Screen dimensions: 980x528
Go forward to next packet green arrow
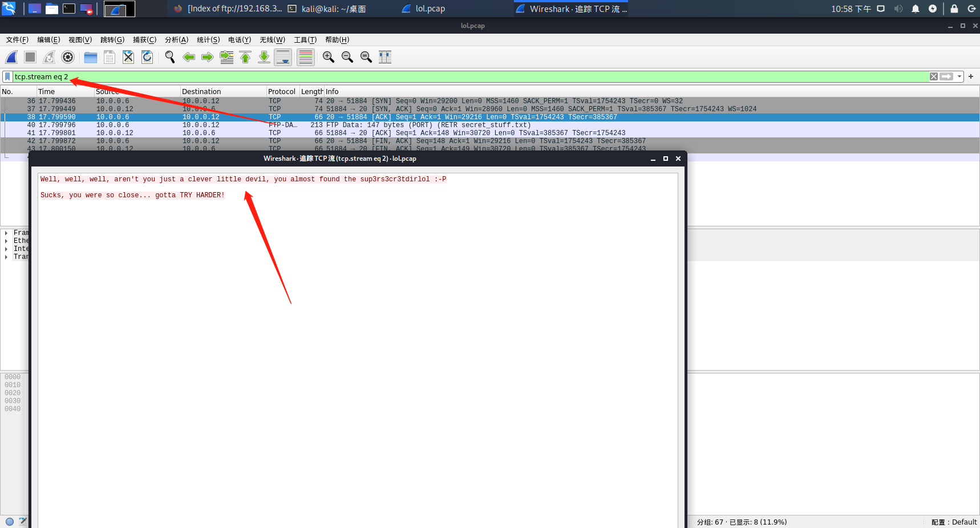point(208,57)
